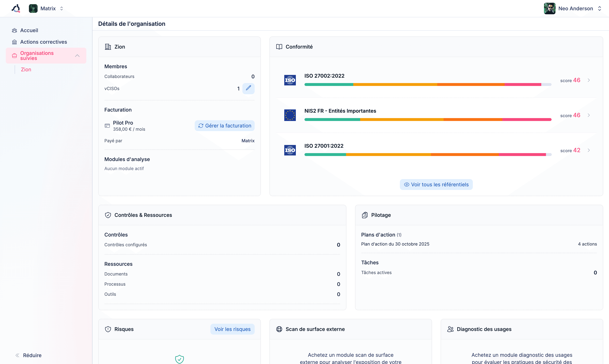
Task: Click the globe icon next to Scan de surface externe
Action: (x=279, y=329)
